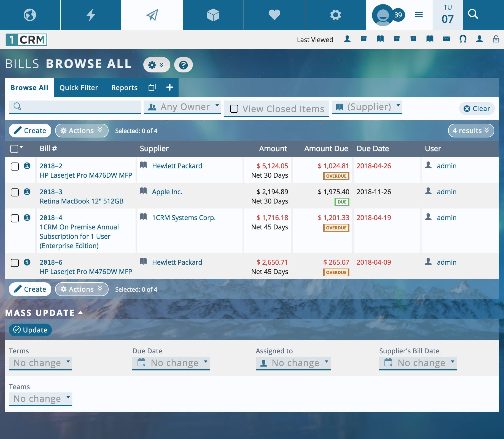
Task: Expand the top Actions dropdown
Action: pos(82,131)
